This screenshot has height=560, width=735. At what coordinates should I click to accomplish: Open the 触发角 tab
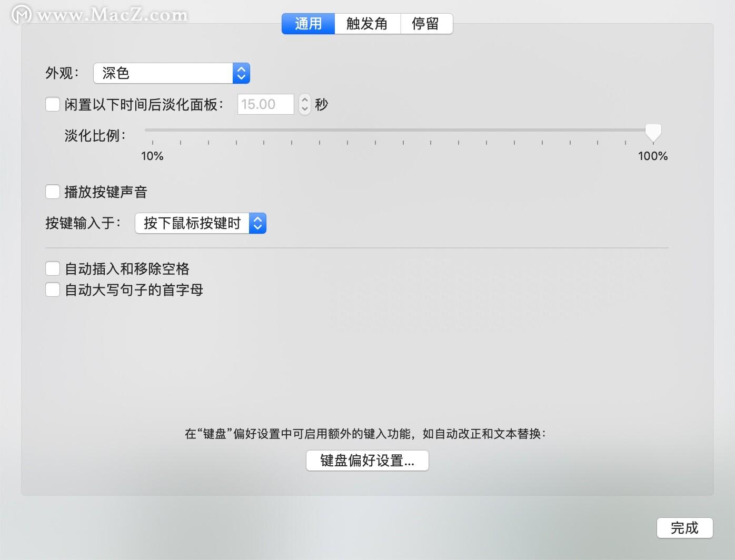click(x=367, y=24)
